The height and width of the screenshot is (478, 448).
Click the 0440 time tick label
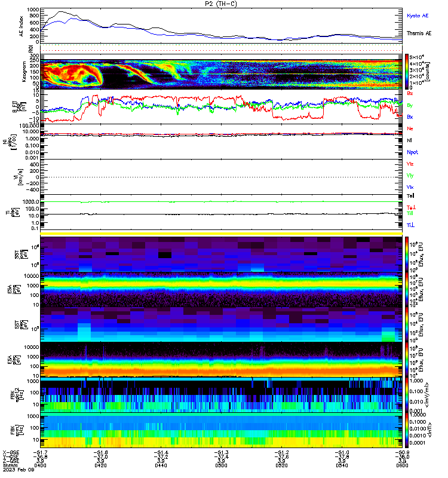[161, 466]
